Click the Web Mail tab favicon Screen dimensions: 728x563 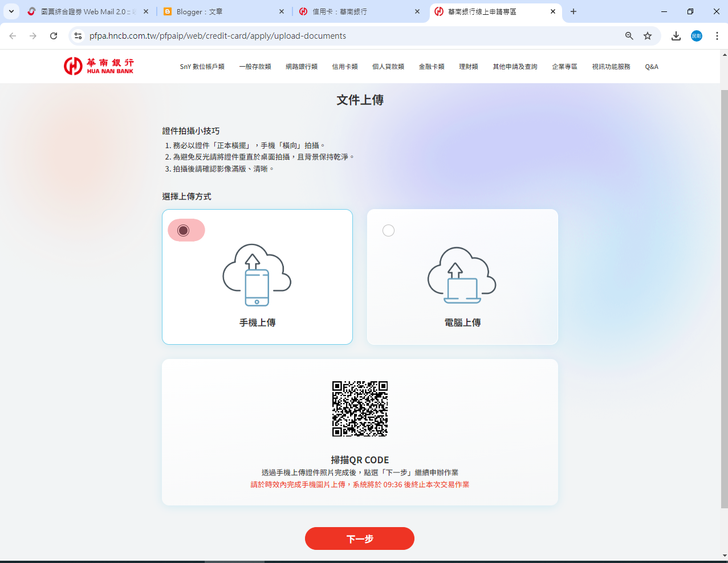coord(32,11)
